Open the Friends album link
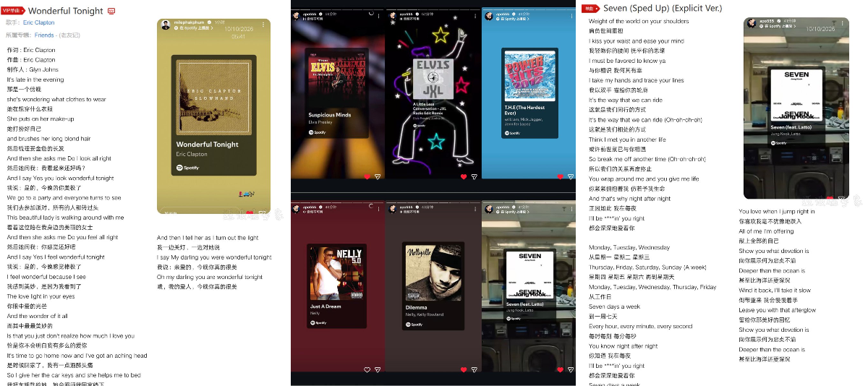The image size is (868, 386). (44, 35)
